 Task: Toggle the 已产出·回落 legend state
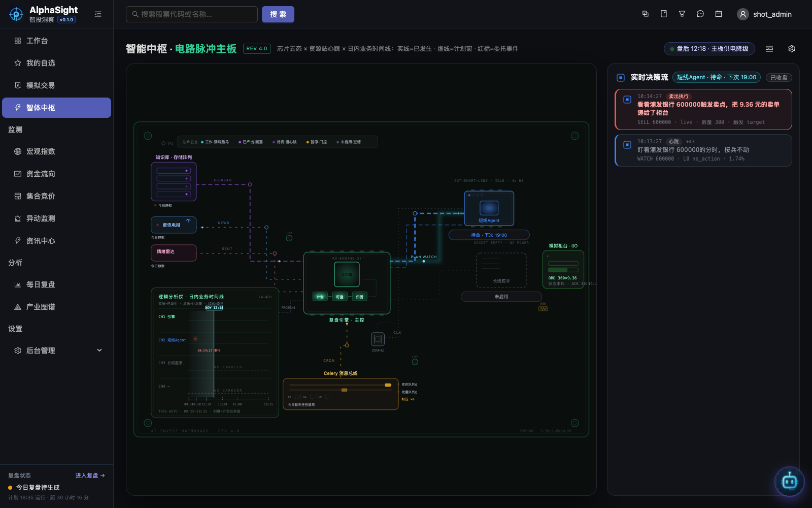coord(251,142)
